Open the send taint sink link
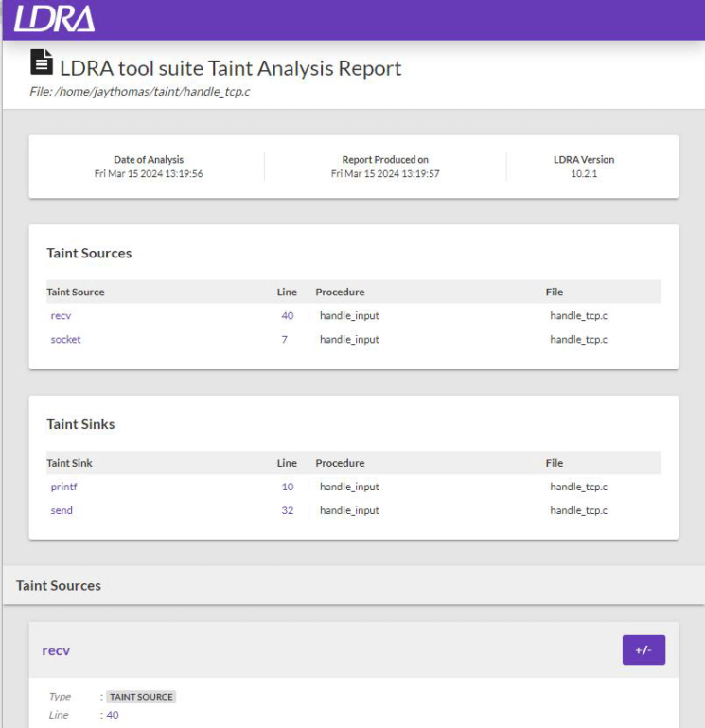Screen dimensions: 705x728 [x=62, y=510]
